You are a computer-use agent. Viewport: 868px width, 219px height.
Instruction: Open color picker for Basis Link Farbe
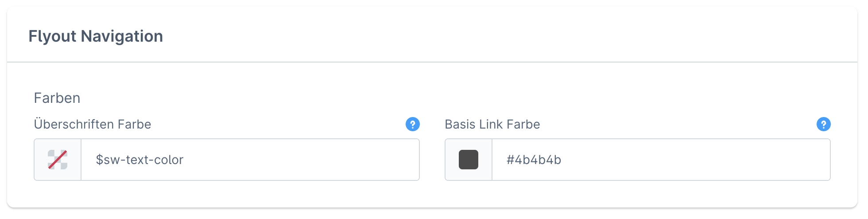469,160
